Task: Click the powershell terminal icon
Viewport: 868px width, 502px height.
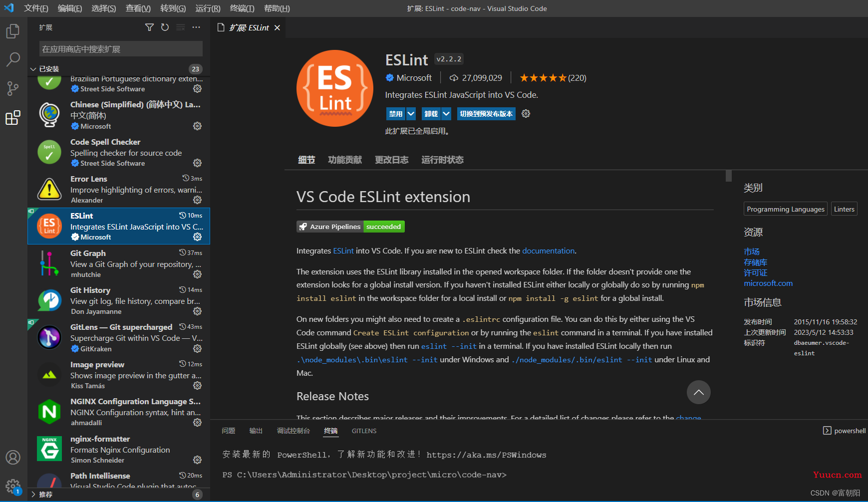Action: (x=827, y=431)
